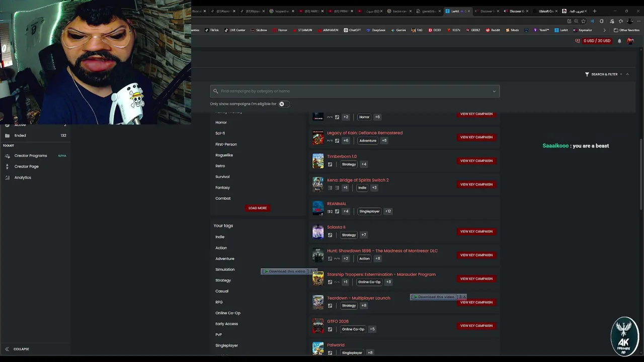The image size is (644, 362).
Task: Click the Ended folder icon in sidebar
Action: tap(7, 135)
